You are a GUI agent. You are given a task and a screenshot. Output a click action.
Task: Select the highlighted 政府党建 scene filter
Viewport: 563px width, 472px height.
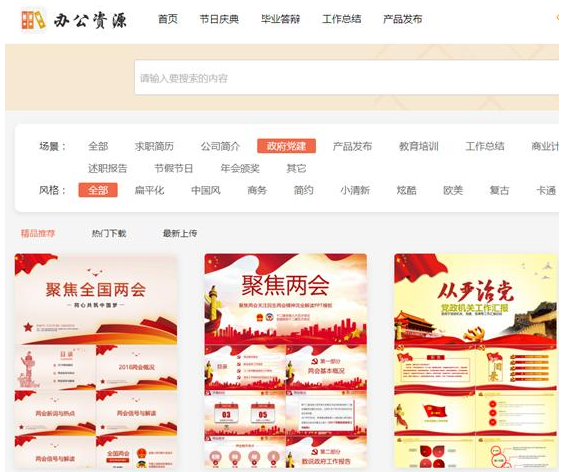point(287,146)
